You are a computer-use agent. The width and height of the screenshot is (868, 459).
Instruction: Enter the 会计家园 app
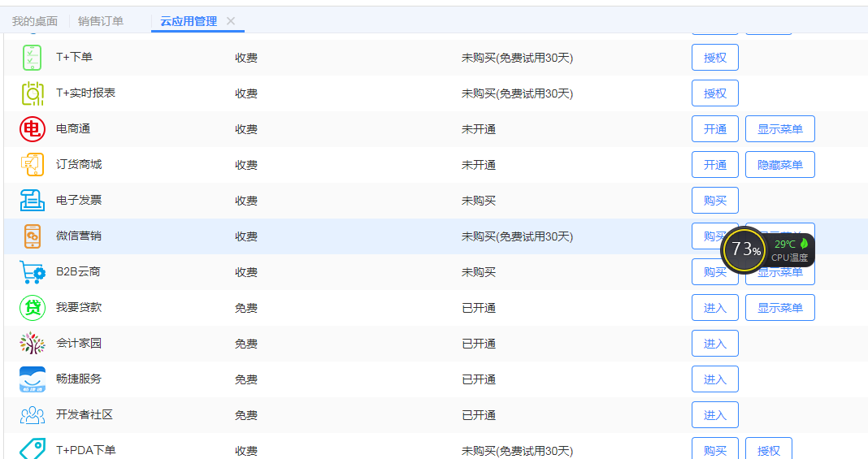[x=714, y=344]
